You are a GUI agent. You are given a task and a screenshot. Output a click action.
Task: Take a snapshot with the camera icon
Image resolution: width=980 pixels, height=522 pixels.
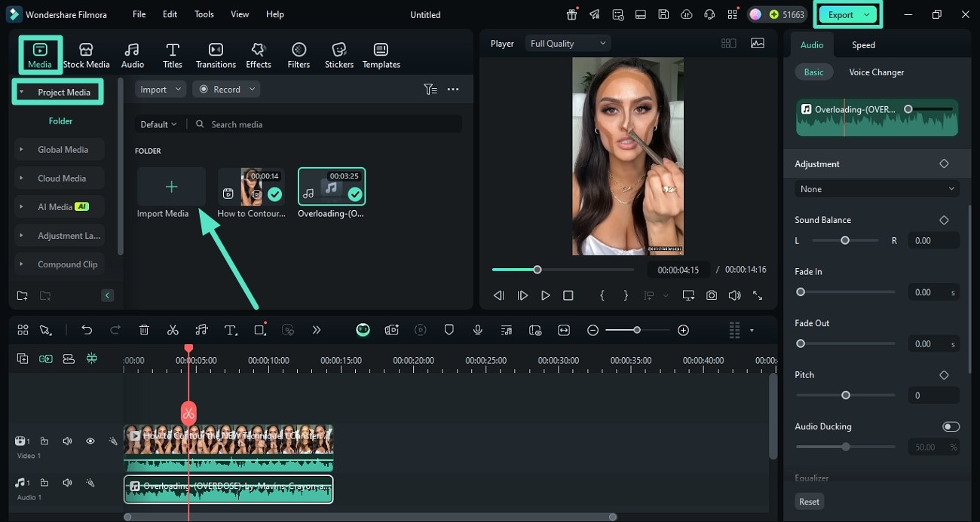tap(712, 296)
